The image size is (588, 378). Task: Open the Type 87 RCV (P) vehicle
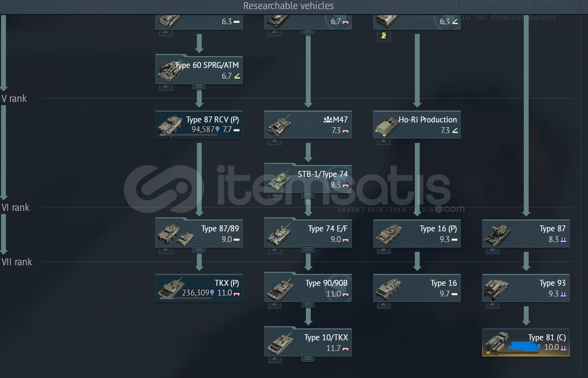click(199, 125)
